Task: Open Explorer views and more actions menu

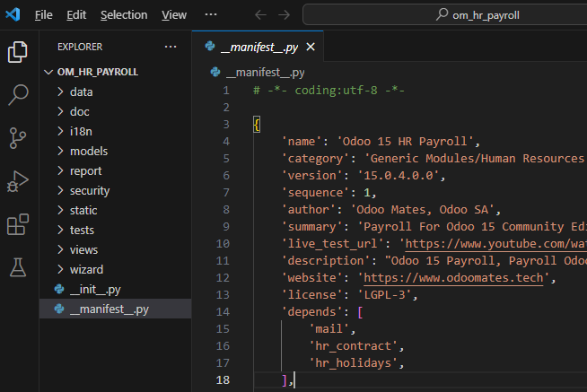Action: coord(171,47)
